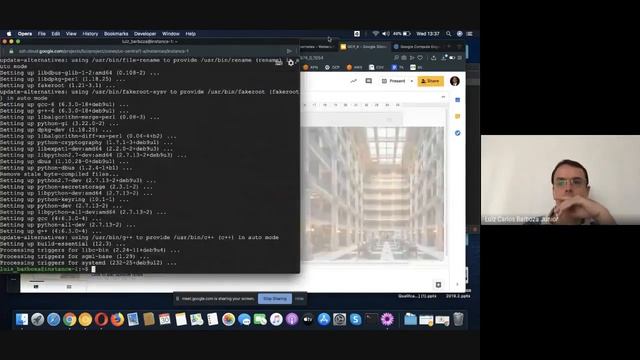Open Photos from the dock

tap(229, 319)
